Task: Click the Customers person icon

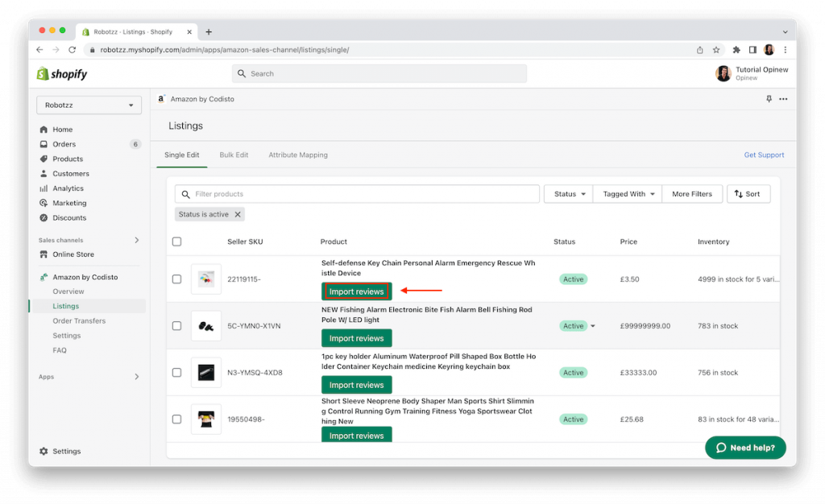Action: tap(44, 173)
